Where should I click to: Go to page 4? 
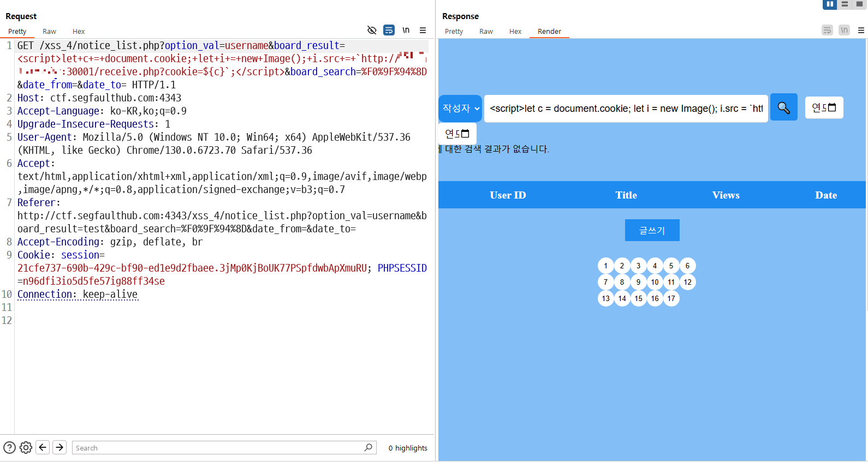click(655, 266)
